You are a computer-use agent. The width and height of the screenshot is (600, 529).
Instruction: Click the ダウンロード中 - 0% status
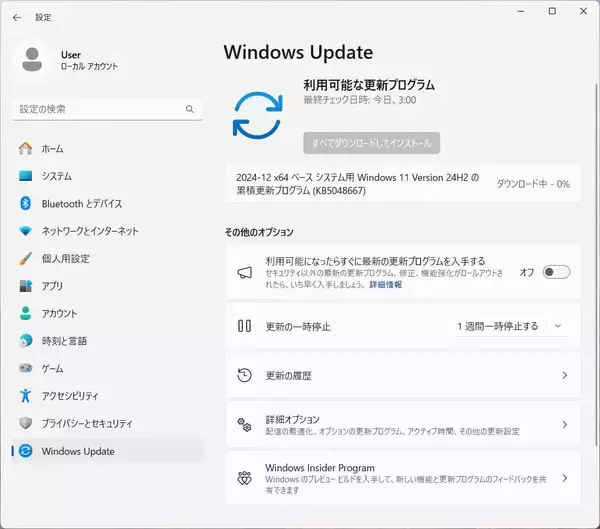tap(533, 184)
